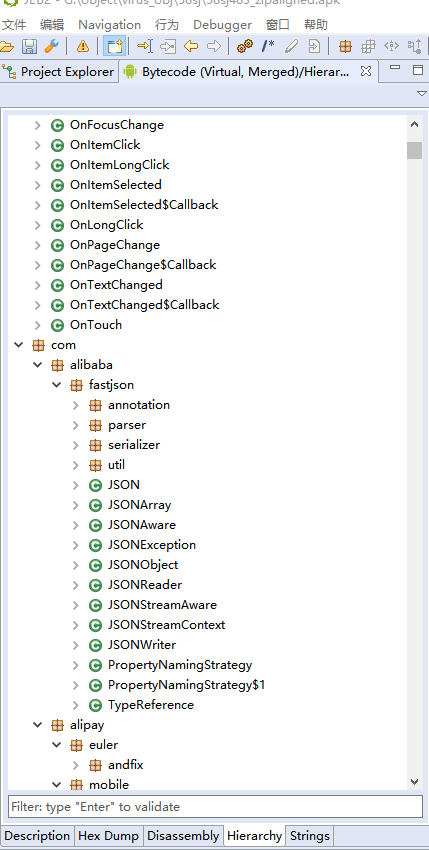Switch to the Project Explorer tab
This screenshot has width=429, height=850.
59,72
